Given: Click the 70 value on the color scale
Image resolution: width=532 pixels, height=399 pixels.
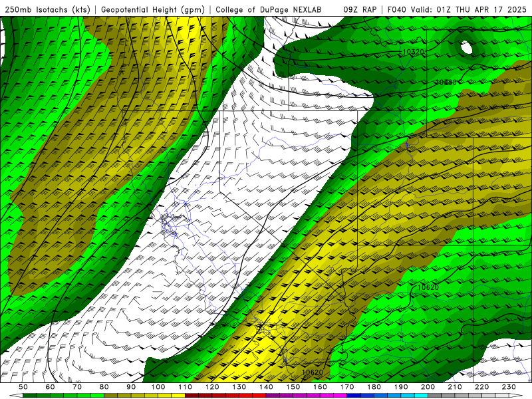Looking at the screenshot, I should pos(77,387).
